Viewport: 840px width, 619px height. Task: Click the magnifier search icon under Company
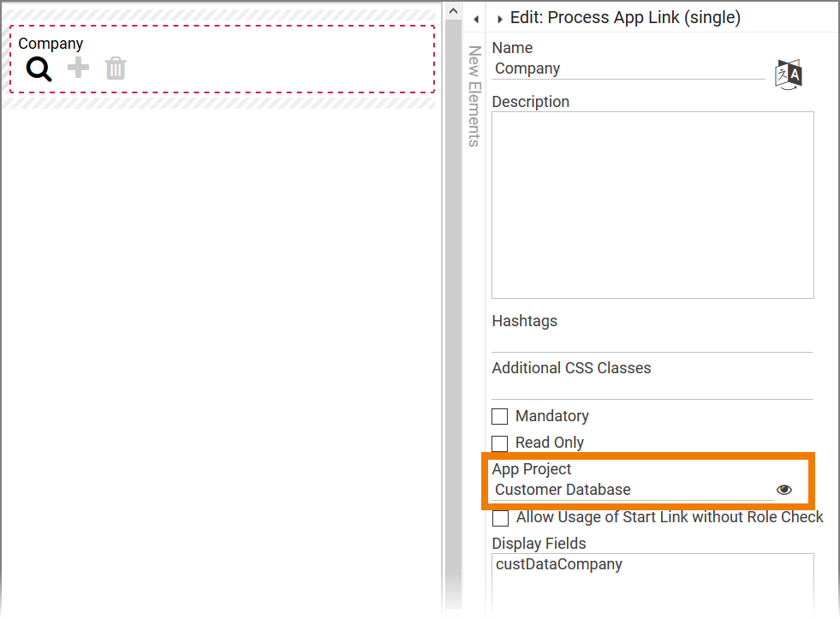tap(39, 68)
